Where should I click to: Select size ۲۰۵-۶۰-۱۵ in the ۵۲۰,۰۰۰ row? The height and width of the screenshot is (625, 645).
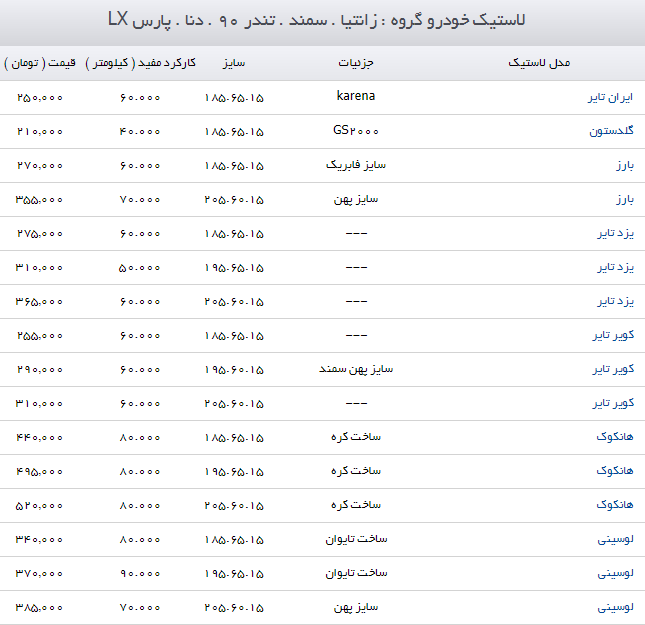tap(234, 506)
